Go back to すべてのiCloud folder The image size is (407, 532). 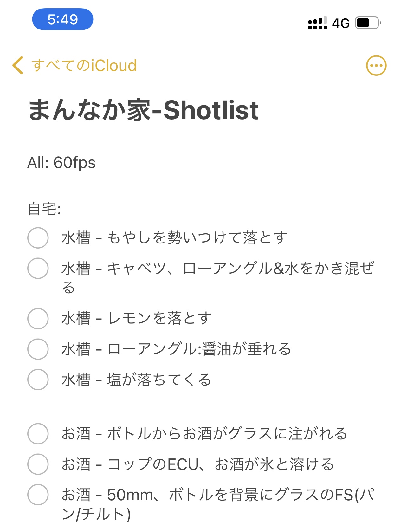[84, 66]
